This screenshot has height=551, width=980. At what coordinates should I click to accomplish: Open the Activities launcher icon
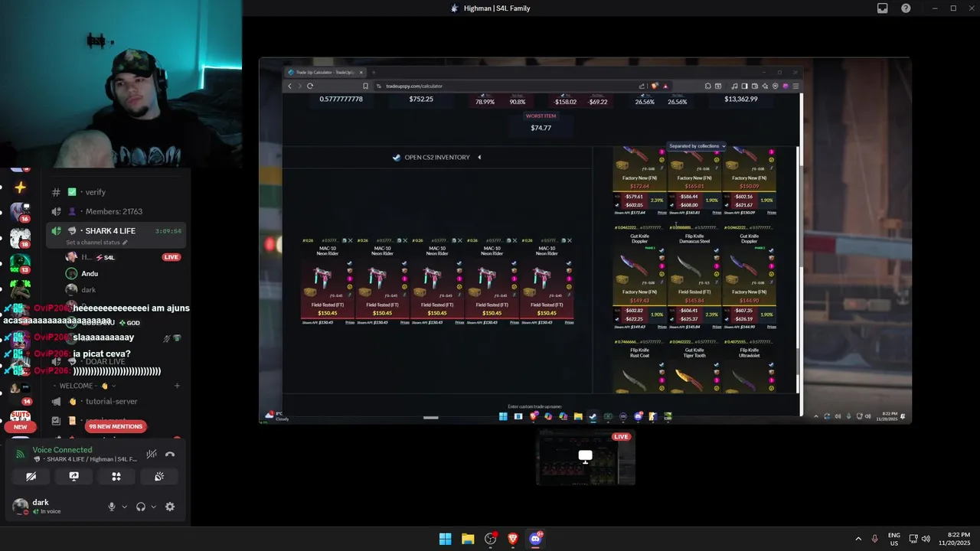[x=116, y=476]
